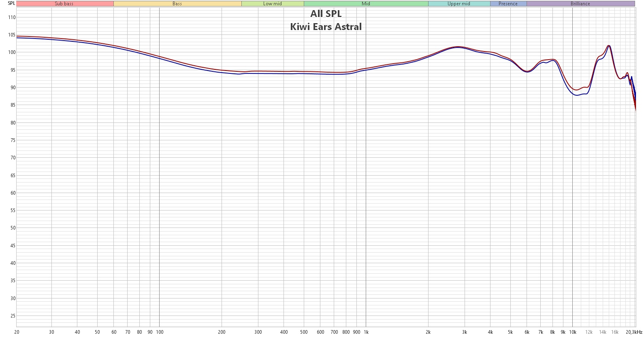Image resolution: width=644 pixels, height=337 pixels.
Task: Select the 65 value on the SPL axis
Action: coord(13,176)
